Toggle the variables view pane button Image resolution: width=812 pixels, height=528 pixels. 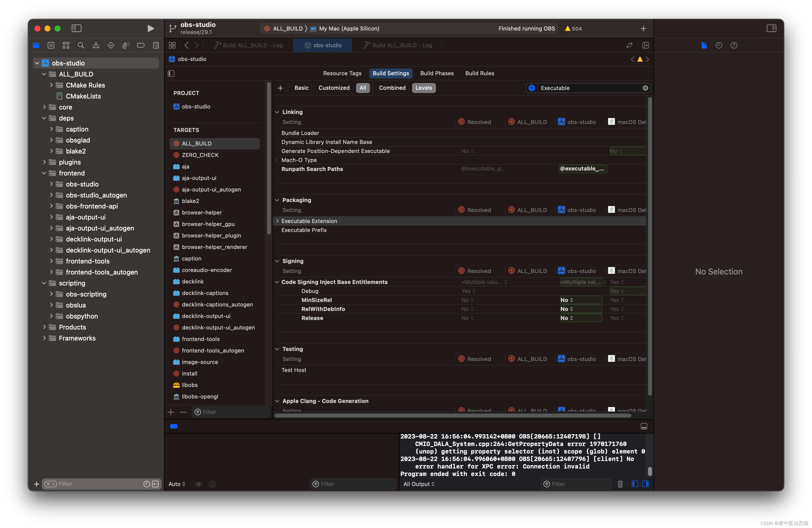tap(634, 484)
